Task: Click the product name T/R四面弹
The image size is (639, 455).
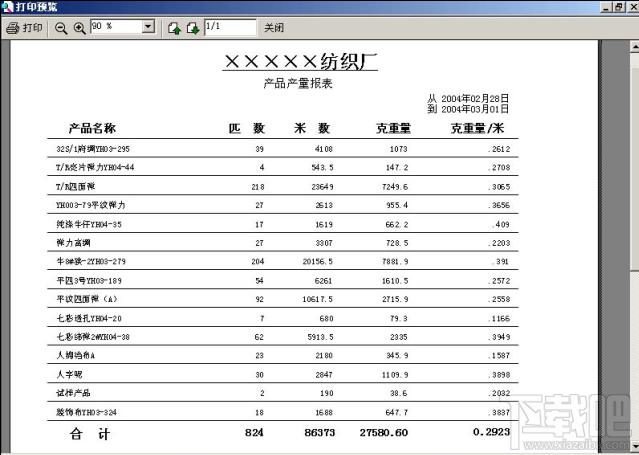Action: click(75, 187)
